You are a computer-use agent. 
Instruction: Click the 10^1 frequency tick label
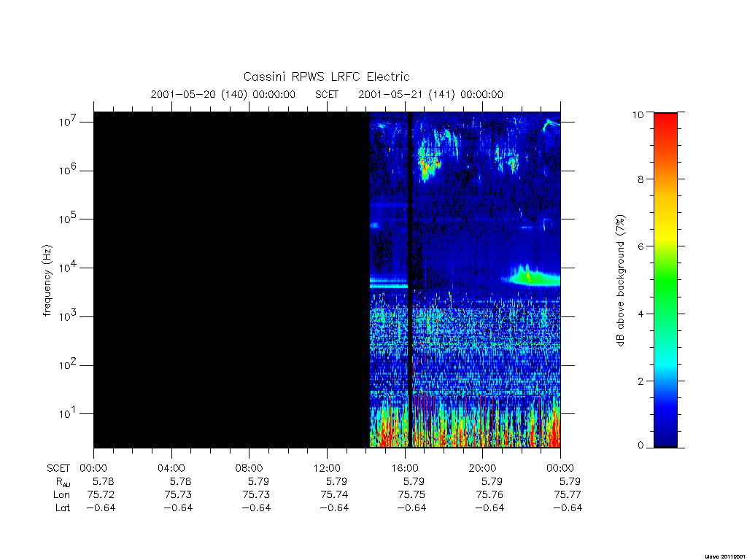[69, 413]
